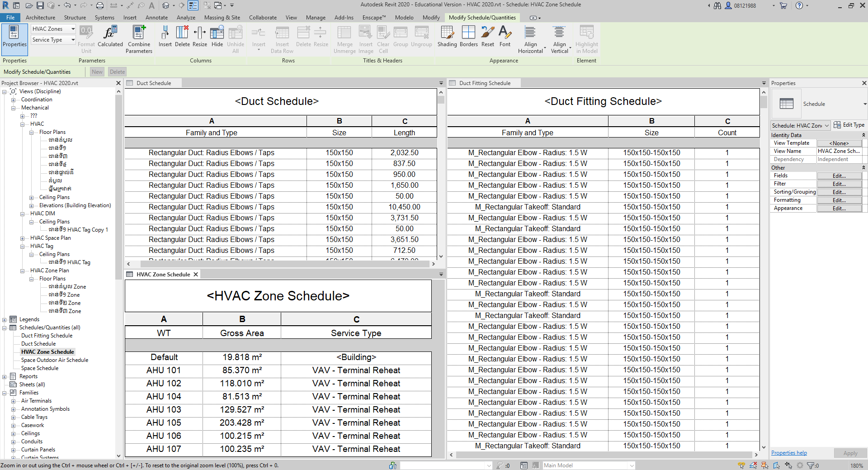The height and width of the screenshot is (470, 868).
Task: Set Align Horizontal for cells
Action: 531,39
